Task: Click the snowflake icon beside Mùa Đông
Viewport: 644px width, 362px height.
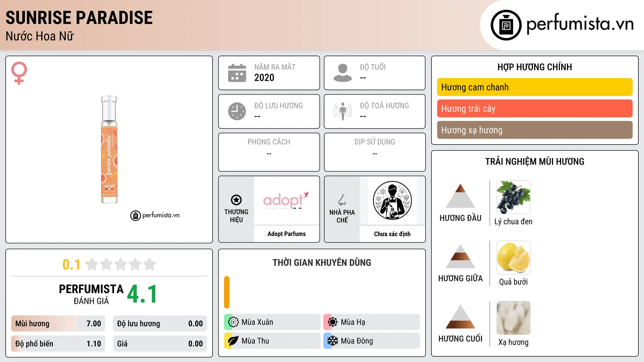Action: tap(333, 341)
